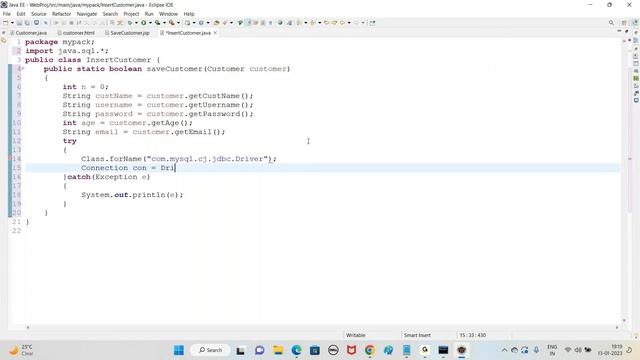The image size is (640, 360).
Task: Open the Search menu
Action: tap(110, 14)
